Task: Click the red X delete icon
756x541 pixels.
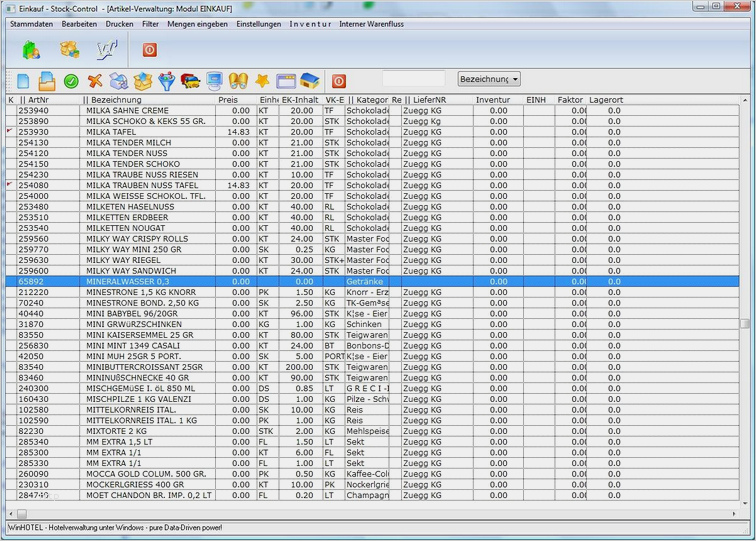Action: coord(95,81)
